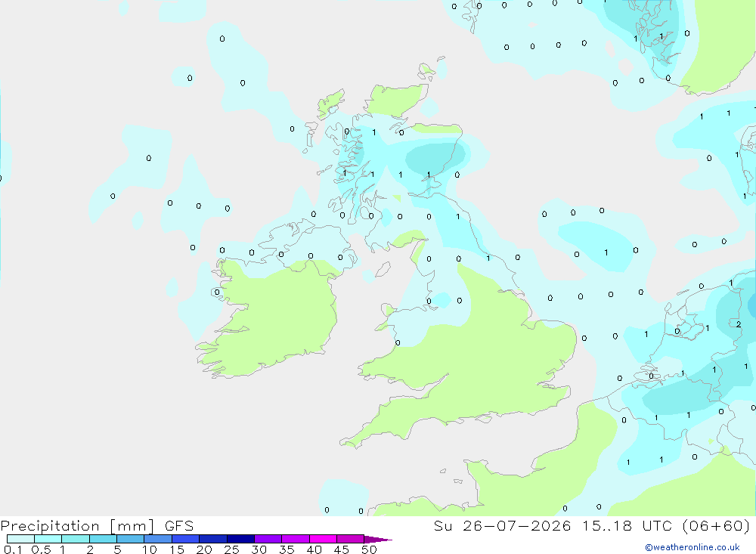This screenshot has width=756, height=554.
Task: Click the '35' legend label
Action: coord(287,549)
